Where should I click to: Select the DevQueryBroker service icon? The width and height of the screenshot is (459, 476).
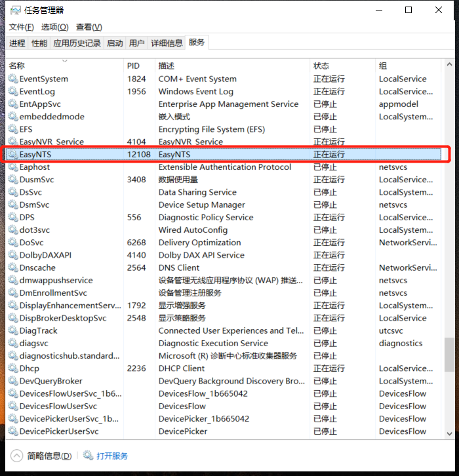click(13, 382)
